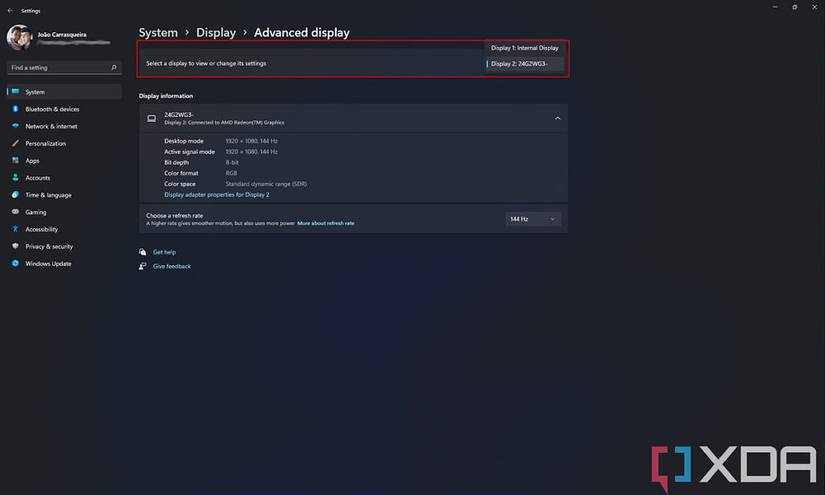Open the João Carrasqueira profile picture

[x=19, y=37]
